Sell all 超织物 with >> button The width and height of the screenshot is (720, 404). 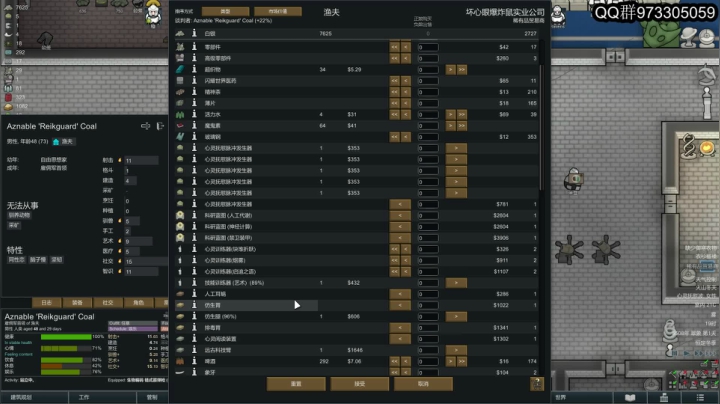point(461,69)
